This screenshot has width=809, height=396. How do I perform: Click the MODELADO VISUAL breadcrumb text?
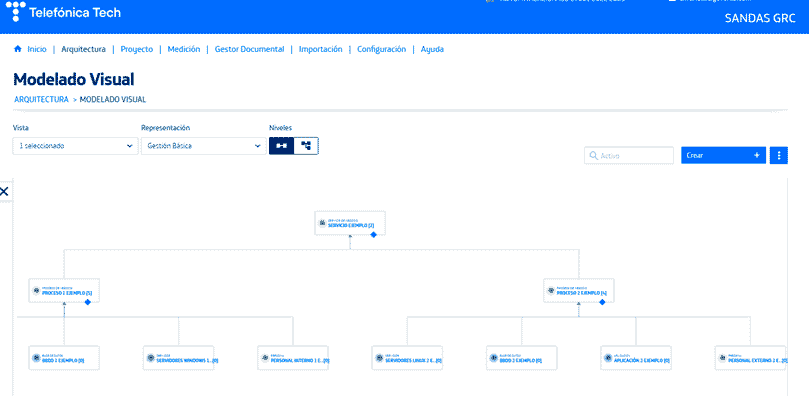click(x=112, y=100)
